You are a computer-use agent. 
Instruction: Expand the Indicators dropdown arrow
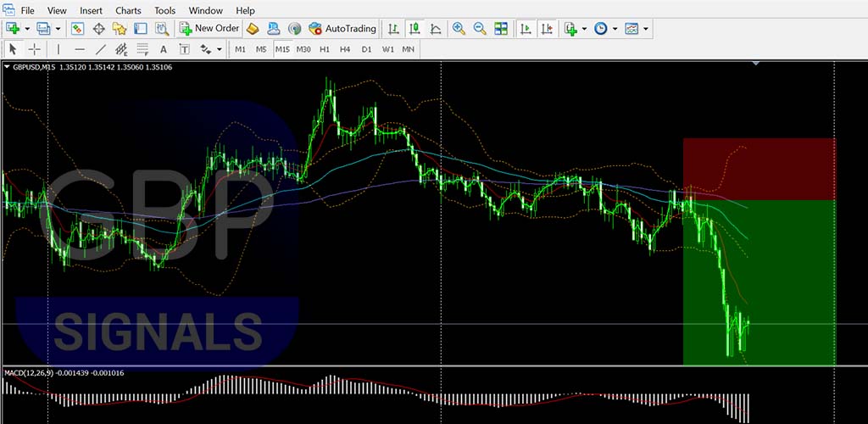coord(584,28)
